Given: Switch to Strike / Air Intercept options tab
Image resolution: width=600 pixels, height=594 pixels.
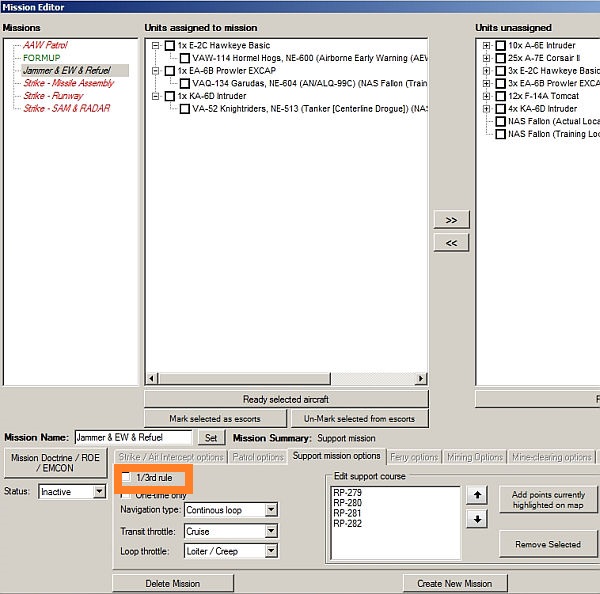Looking at the screenshot, I should (171, 457).
